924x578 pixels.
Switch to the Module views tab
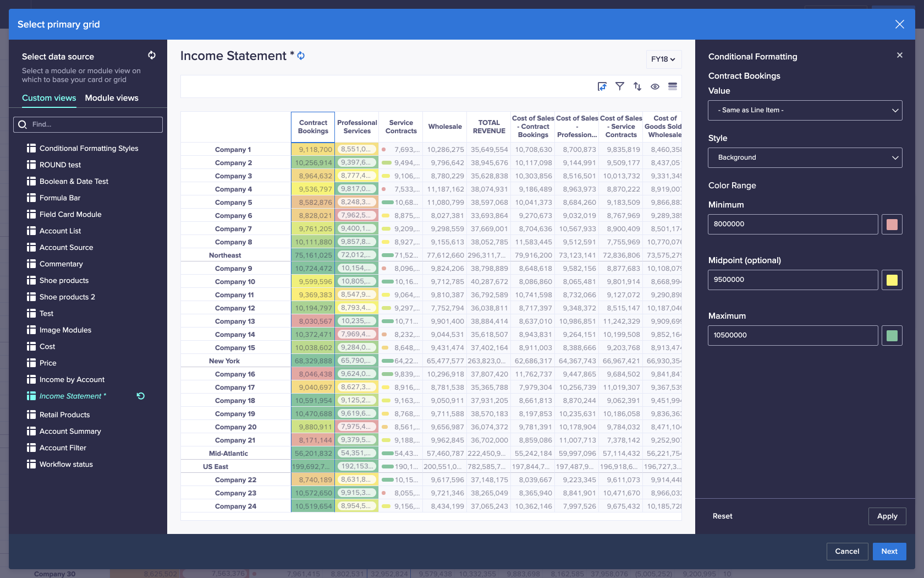[x=112, y=98]
